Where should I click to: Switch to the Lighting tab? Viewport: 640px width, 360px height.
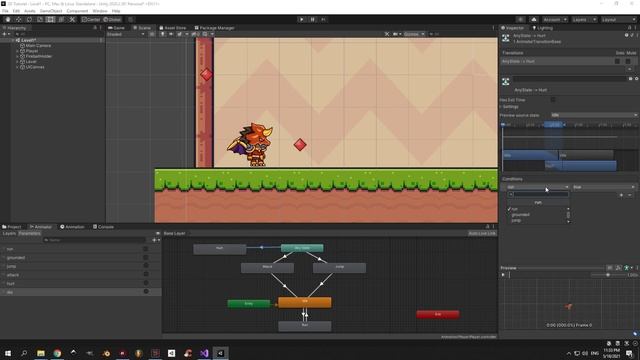542,28
